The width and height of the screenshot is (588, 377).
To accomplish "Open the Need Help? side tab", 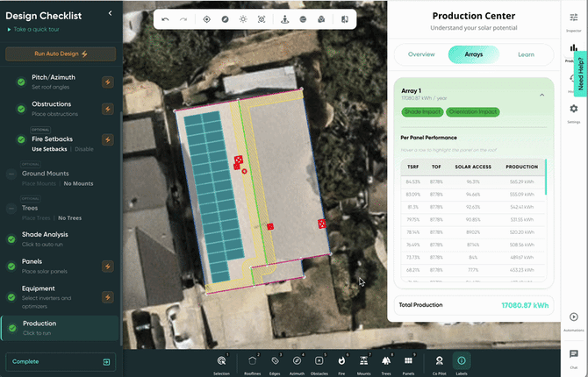I will click(580, 74).
